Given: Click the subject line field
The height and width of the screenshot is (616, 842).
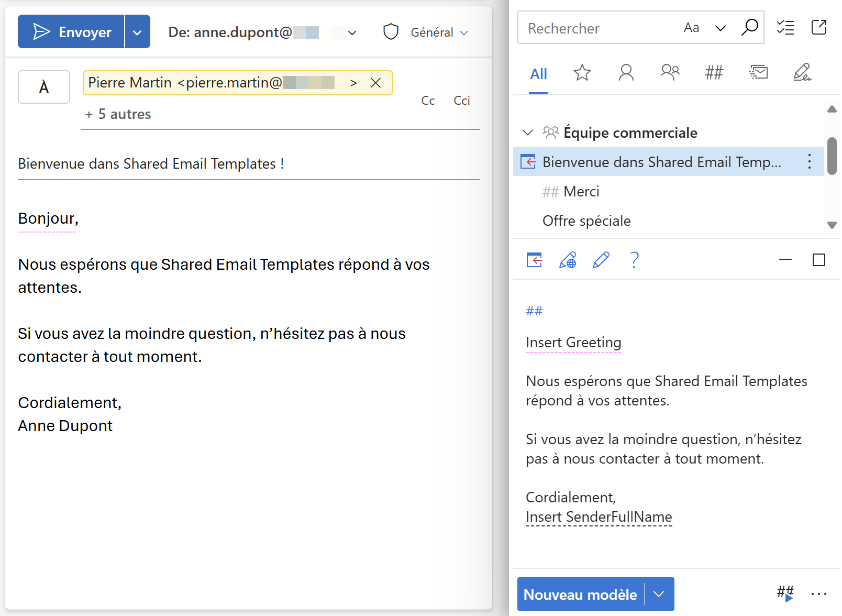Looking at the screenshot, I should click(249, 164).
